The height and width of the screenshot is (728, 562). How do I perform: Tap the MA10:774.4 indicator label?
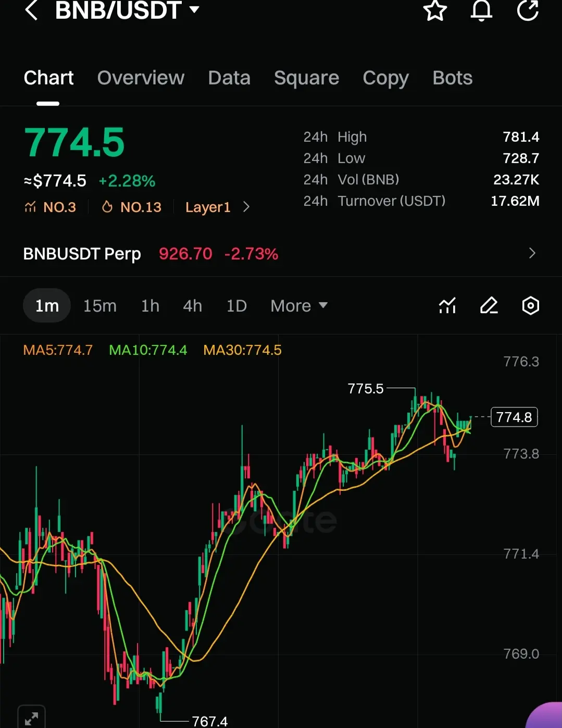(148, 350)
